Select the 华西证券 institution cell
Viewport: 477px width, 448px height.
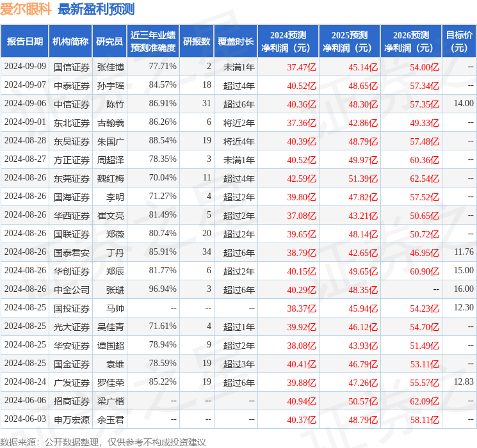pyautogui.click(x=72, y=216)
